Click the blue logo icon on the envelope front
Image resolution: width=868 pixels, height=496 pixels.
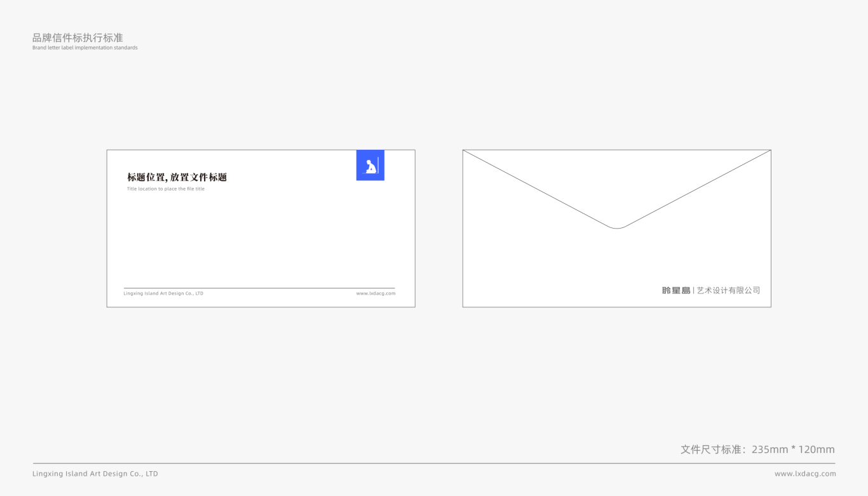click(x=370, y=165)
